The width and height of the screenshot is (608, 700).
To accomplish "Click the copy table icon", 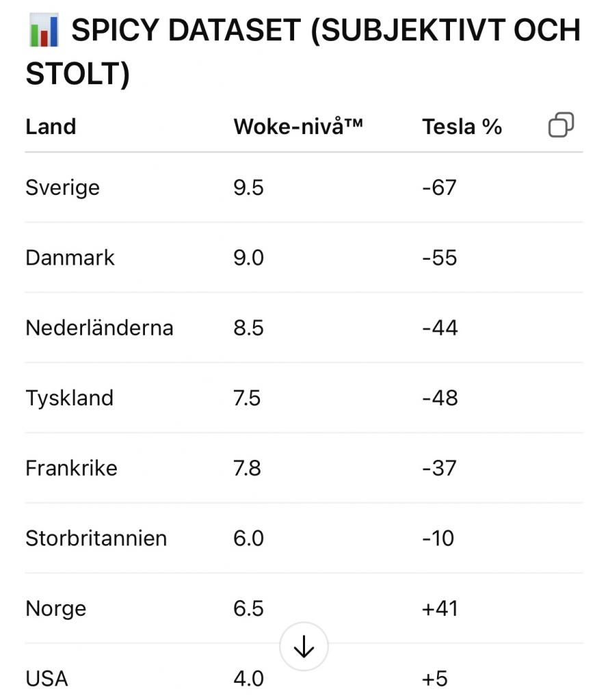I will pyautogui.click(x=561, y=126).
